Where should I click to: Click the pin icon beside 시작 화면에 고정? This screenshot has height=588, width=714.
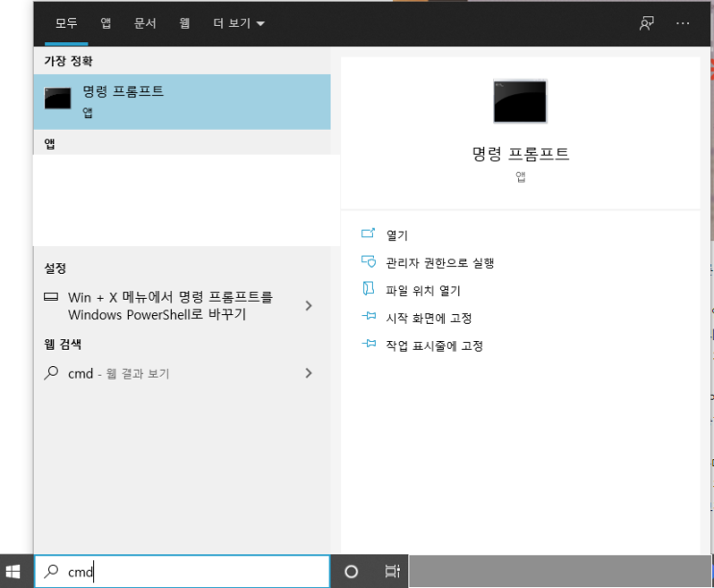tap(368, 316)
